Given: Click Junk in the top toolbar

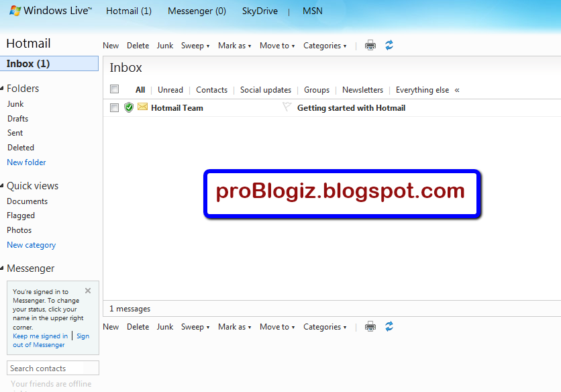Looking at the screenshot, I should coord(165,46).
